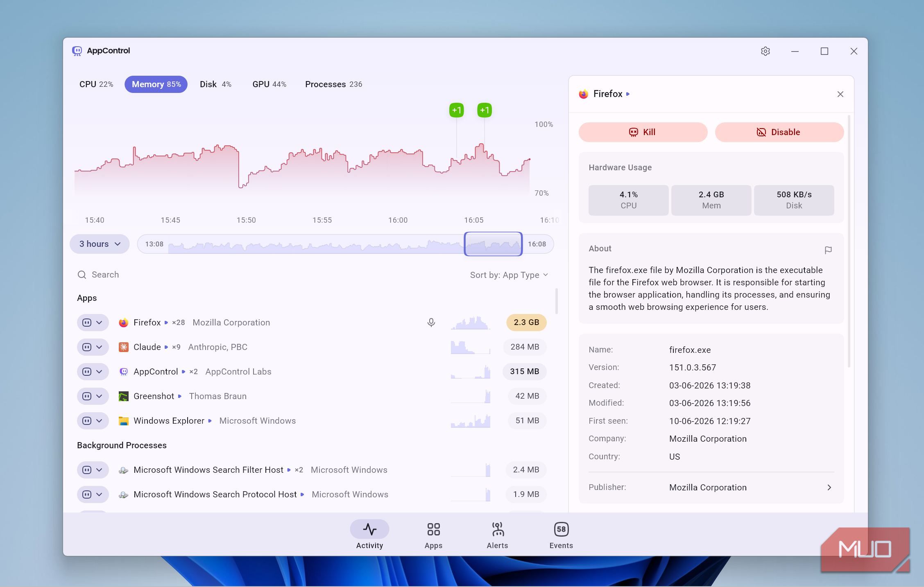Click the search magnifier icon
Screen dimensions: 924x587
pos(82,275)
